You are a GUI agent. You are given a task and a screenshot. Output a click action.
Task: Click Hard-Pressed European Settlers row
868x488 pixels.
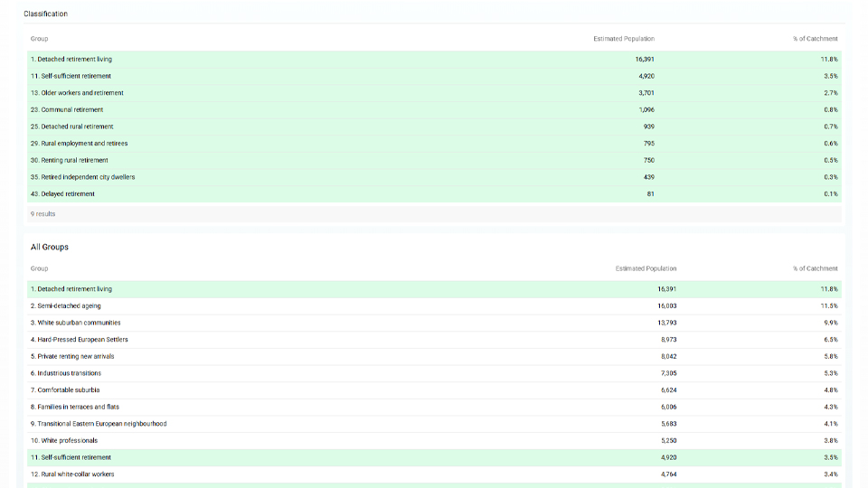(80, 340)
